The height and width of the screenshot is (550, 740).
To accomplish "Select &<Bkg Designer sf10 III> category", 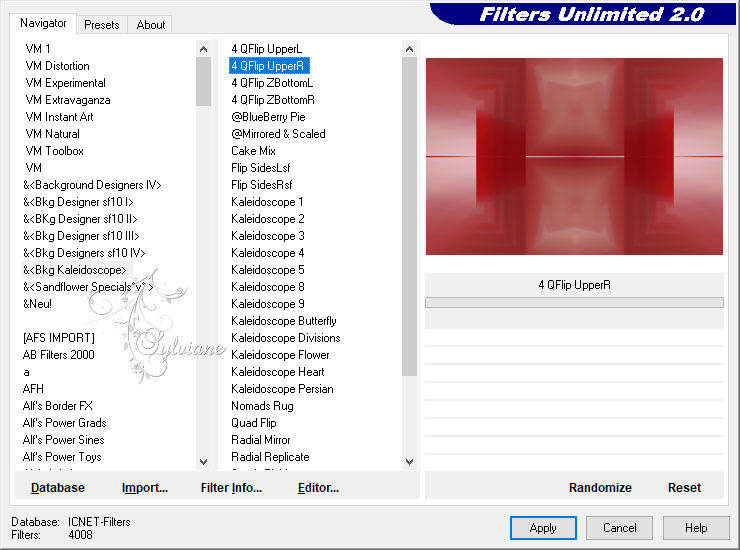I will pos(81,236).
